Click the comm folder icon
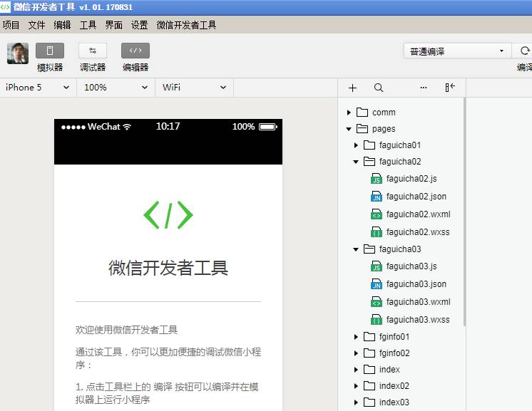532x411 pixels. pos(362,112)
